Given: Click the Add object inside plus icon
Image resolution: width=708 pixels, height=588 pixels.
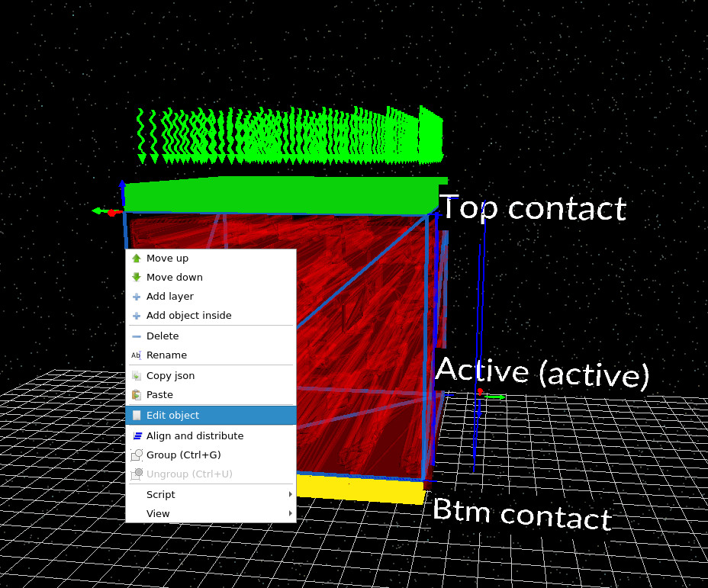Looking at the screenshot, I should (x=137, y=315).
